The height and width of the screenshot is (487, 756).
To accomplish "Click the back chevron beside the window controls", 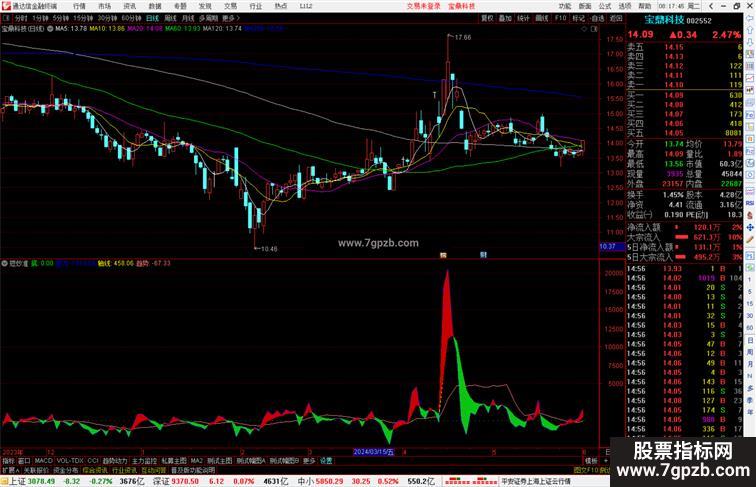I will pyautogui.click(x=710, y=6).
